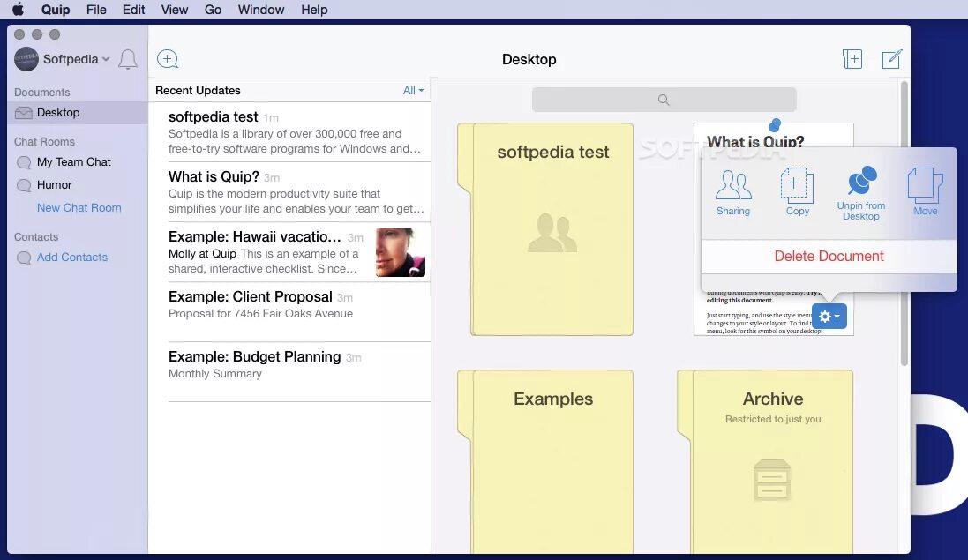Compose a new document with pencil icon

pos(892,59)
